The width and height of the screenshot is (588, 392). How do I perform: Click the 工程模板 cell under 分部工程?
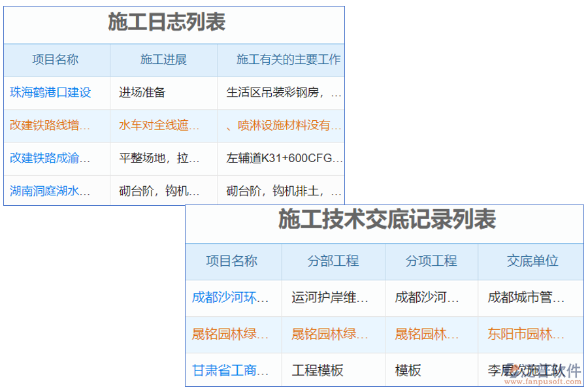pyautogui.click(x=319, y=370)
